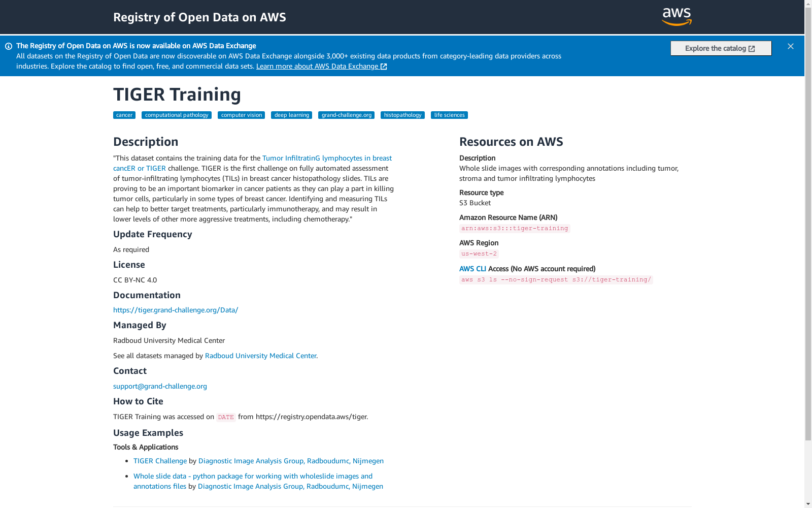This screenshot has width=812, height=508.
Task: Select the deep learning tag
Action: pos(292,115)
